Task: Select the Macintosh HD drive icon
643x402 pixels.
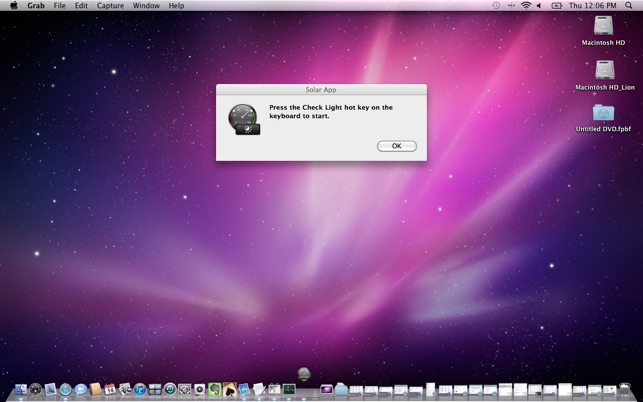Action: 603,26
